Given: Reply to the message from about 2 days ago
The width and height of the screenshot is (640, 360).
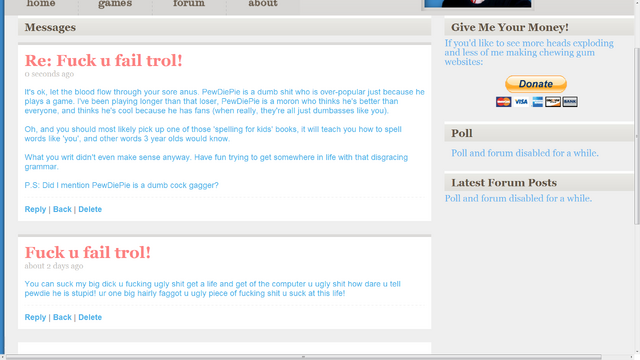Looking at the screenshot, I should coord(35,318).
